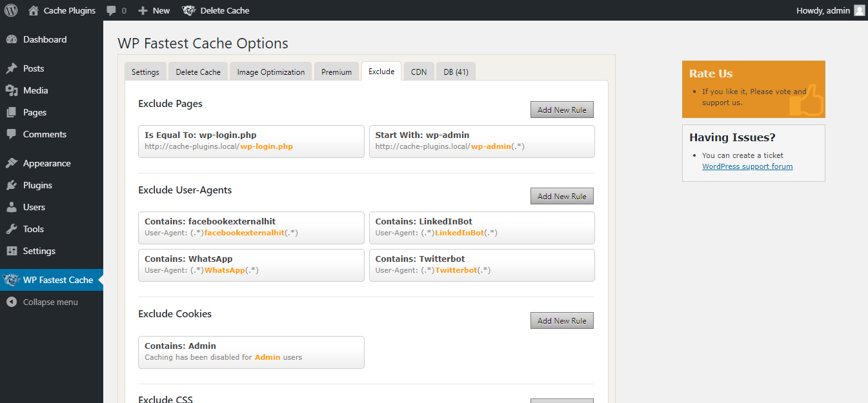Select the Premium tab
This screenshot has height=403, width=868.
tap(337, 72)
